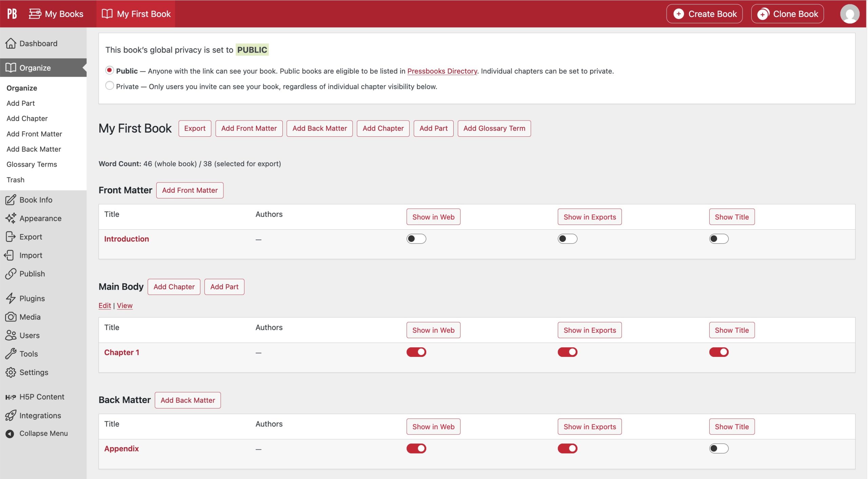Click the Tools wrench icon

point(11,354)
